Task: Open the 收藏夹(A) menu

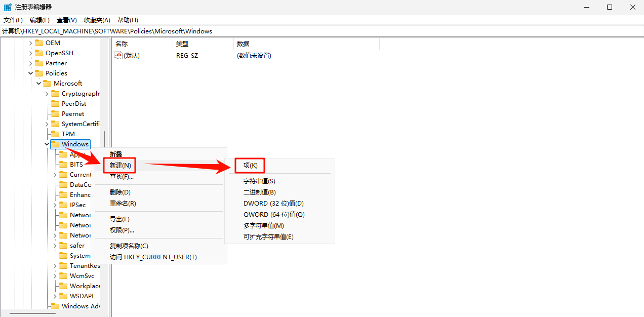Action: pos(97,20)
